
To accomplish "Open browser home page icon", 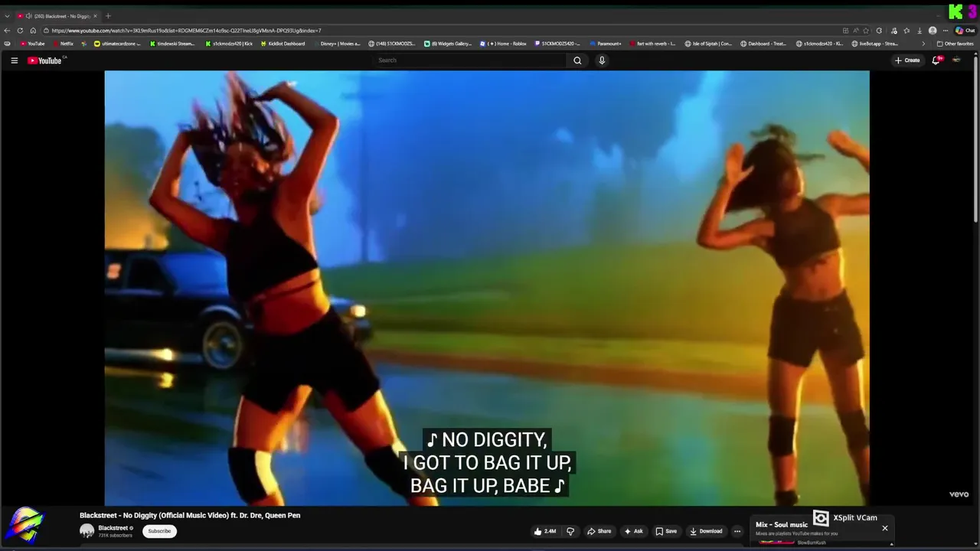I will (x=33, y=31).
